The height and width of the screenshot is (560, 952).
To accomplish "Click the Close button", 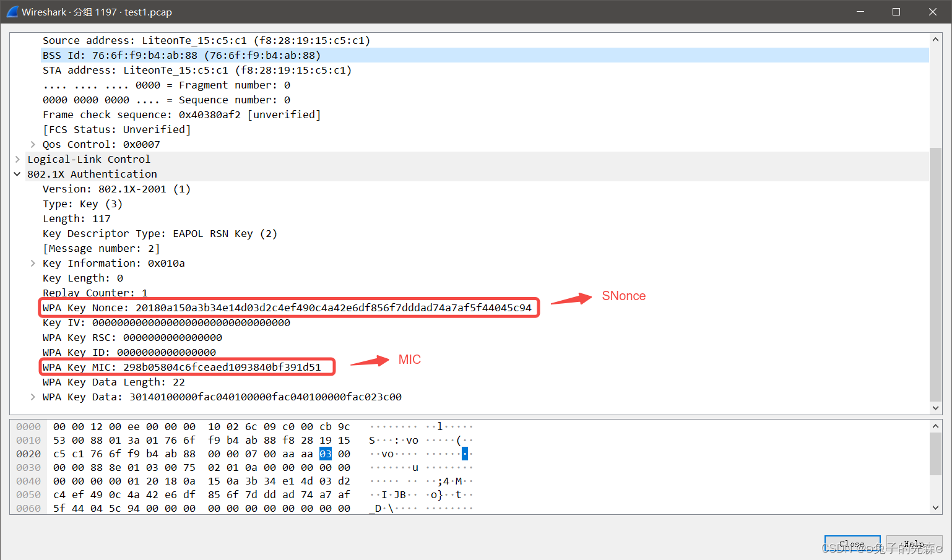I will coord(852,544).
